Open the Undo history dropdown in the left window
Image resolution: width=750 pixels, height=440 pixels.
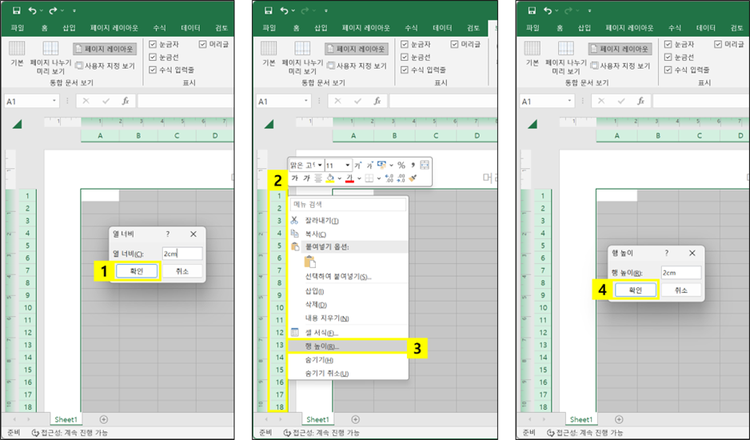click(41, 11)
